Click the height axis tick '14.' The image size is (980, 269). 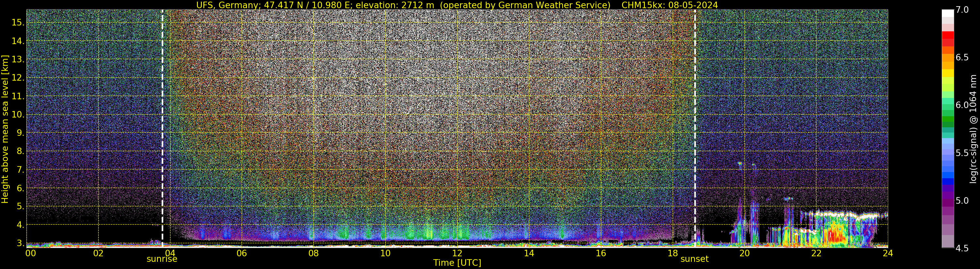(x=18, y=41)
